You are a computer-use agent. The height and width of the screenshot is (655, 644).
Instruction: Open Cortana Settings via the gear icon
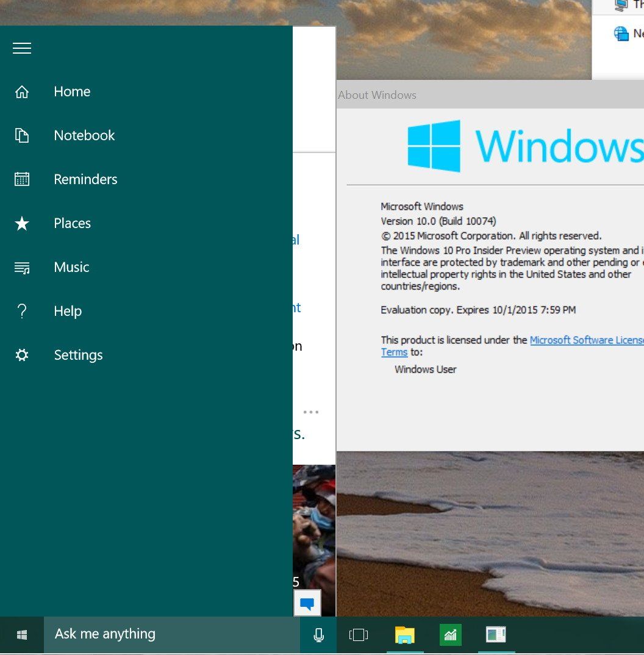point(22,355)
